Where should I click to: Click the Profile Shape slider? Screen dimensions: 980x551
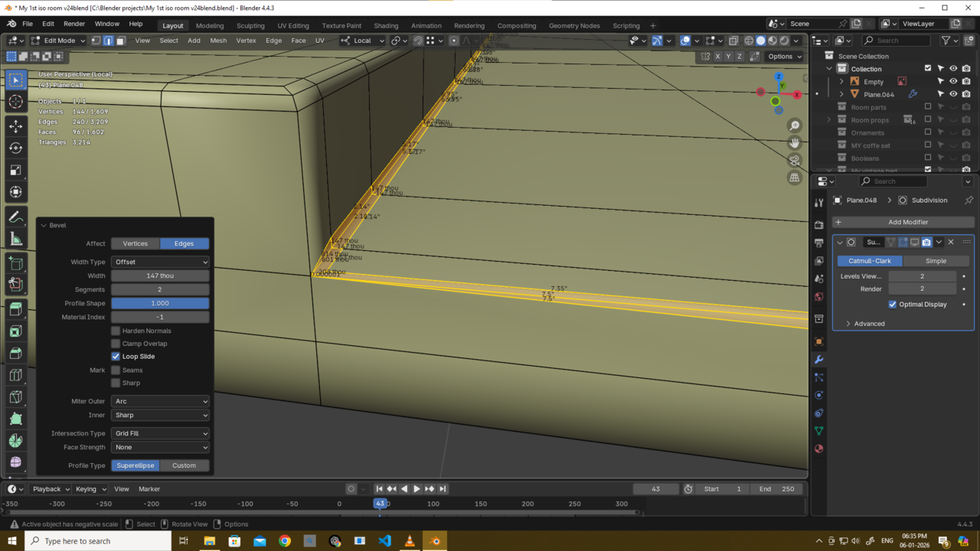click(x=160, y=303)
